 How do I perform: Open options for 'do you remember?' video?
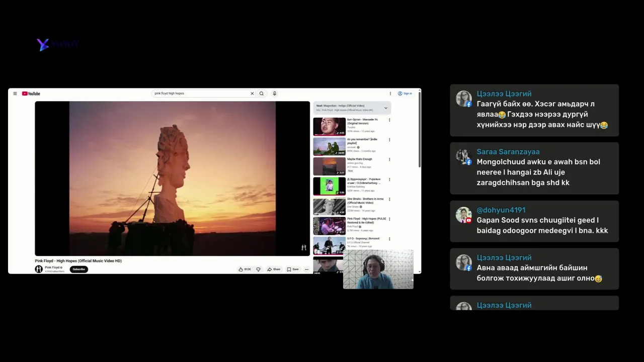389,140
